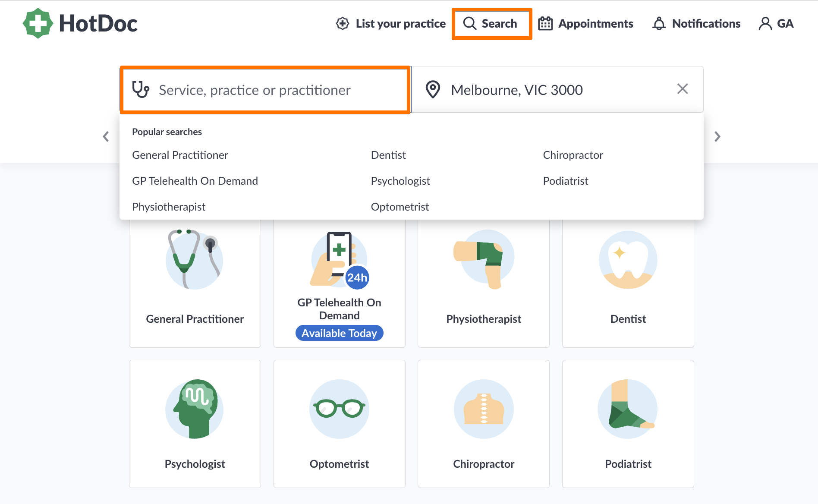818x504 pixels.
Task: Focus the Service, practice or practitioner field
Action: (265, 90)
